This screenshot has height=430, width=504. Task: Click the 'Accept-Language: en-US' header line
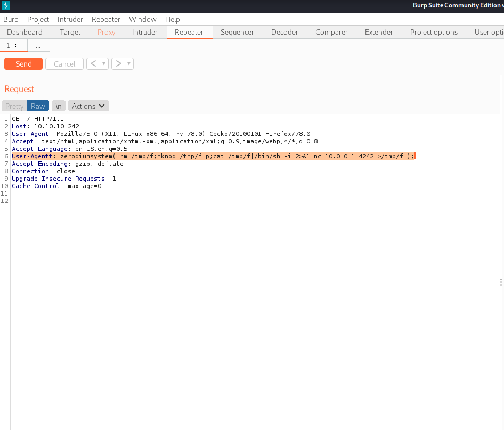pos(70,149)
